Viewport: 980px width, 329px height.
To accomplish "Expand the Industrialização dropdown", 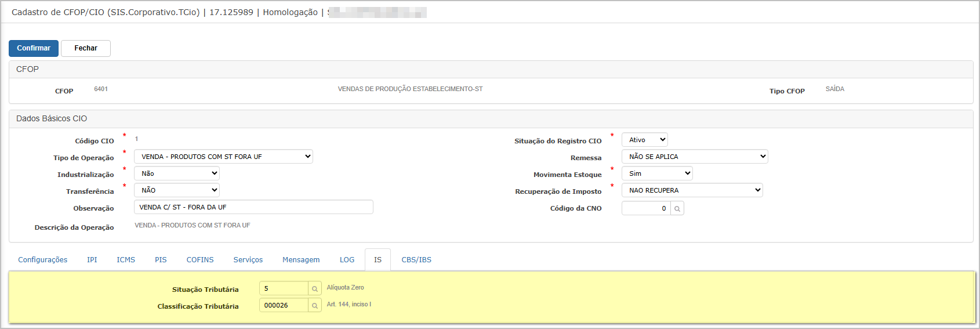I will click(176, 173).
